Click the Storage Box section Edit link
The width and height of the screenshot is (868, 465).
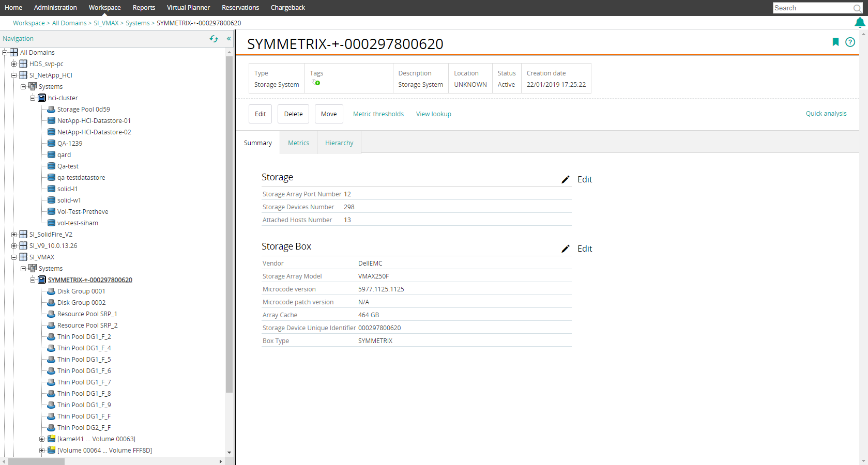pyautogui.click(x=585, y=249)
